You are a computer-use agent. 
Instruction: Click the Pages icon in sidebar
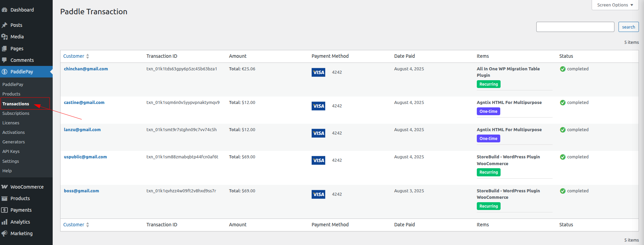pos(4,49)
